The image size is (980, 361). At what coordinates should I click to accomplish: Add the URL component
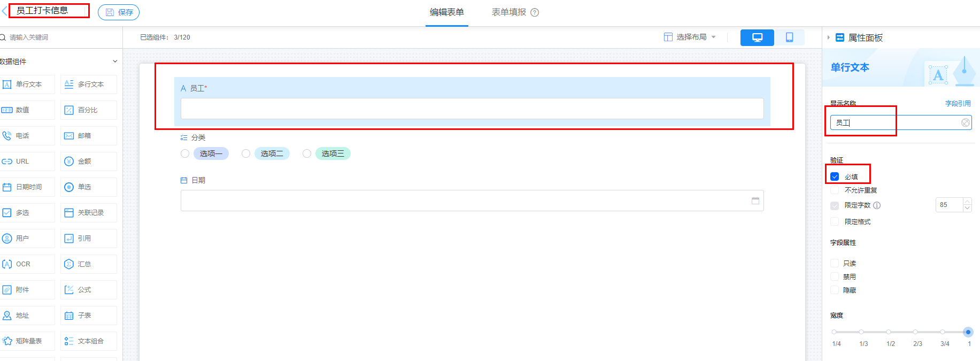(27, 162)
